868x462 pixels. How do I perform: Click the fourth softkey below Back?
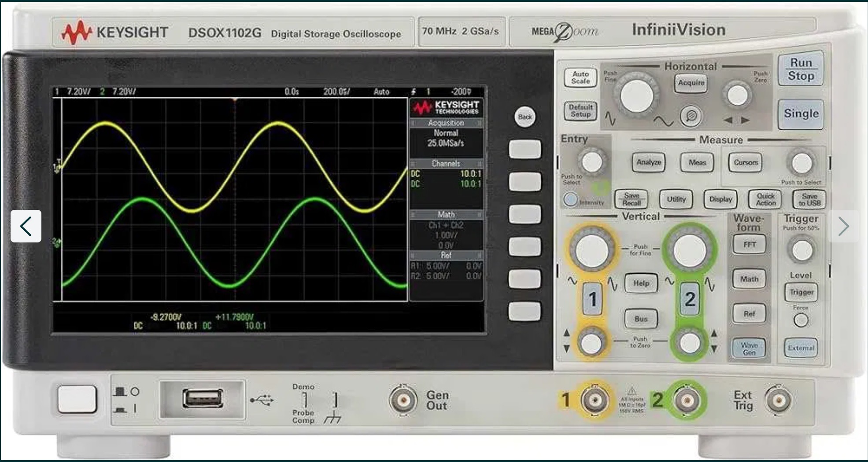(525, 247)
